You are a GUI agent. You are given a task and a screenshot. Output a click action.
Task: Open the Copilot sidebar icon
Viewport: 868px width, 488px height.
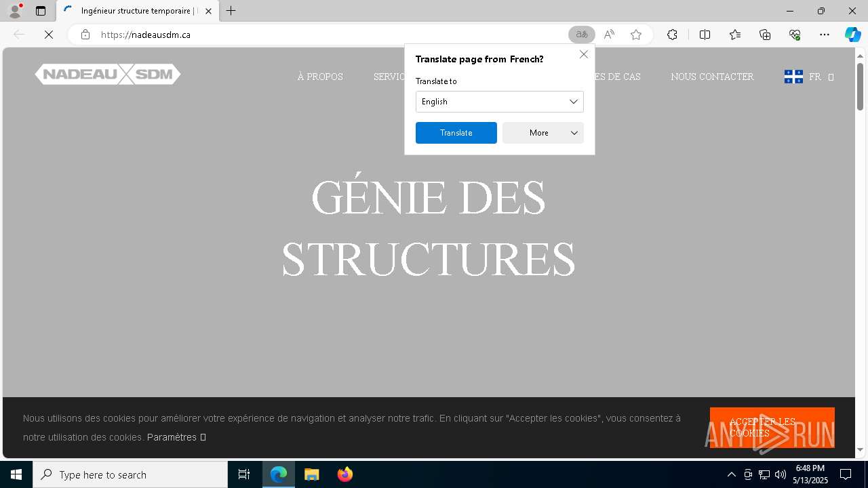[852, 35]
